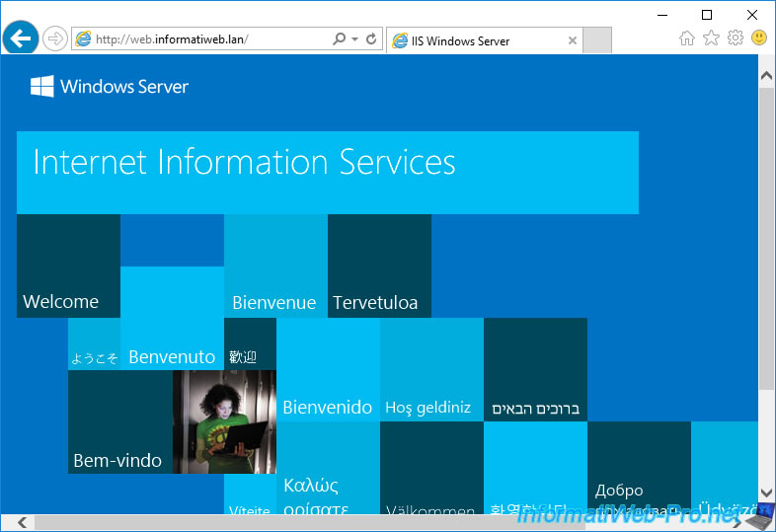The image size is (776, 532).
Task: Go back using the blue back arrow
Action: point(21,38)
